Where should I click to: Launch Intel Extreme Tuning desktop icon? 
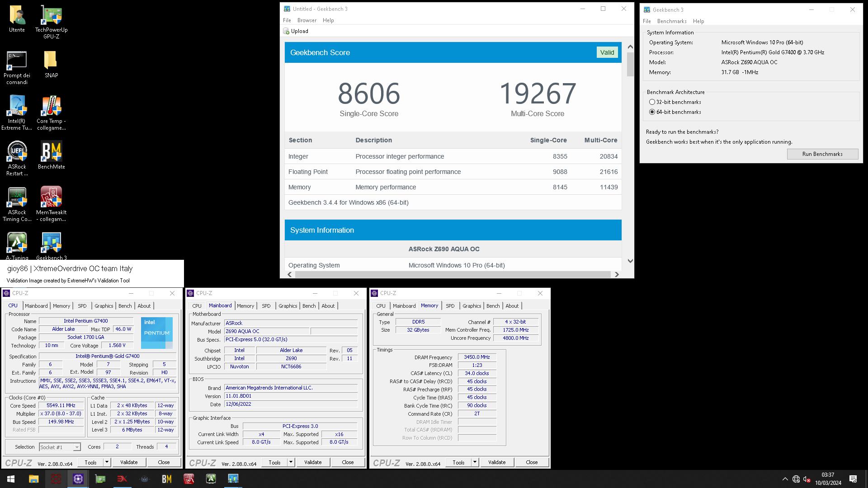point(17,113)
